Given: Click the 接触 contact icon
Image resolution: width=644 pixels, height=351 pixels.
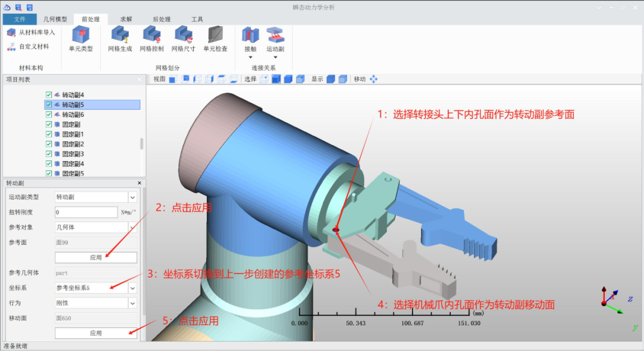Looking at the screenshot, I should pos(250,35).
